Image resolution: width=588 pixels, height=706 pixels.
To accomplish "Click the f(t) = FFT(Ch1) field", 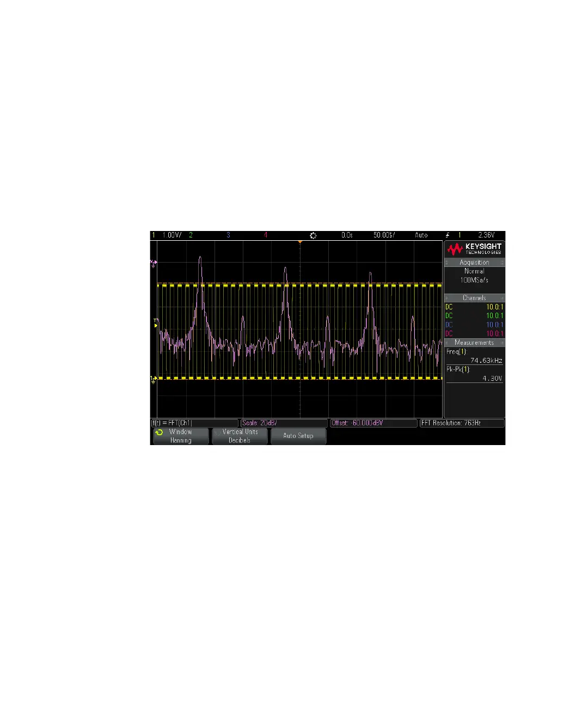I will [194, 423].
